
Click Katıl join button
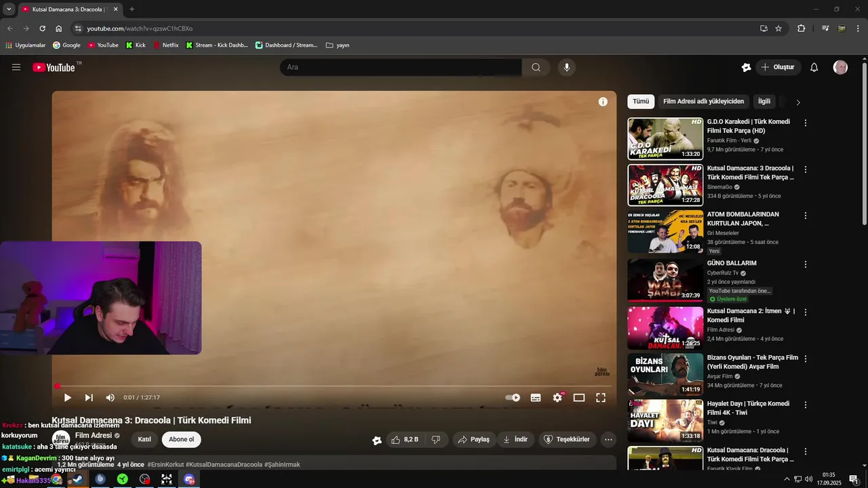click(144, 439)
